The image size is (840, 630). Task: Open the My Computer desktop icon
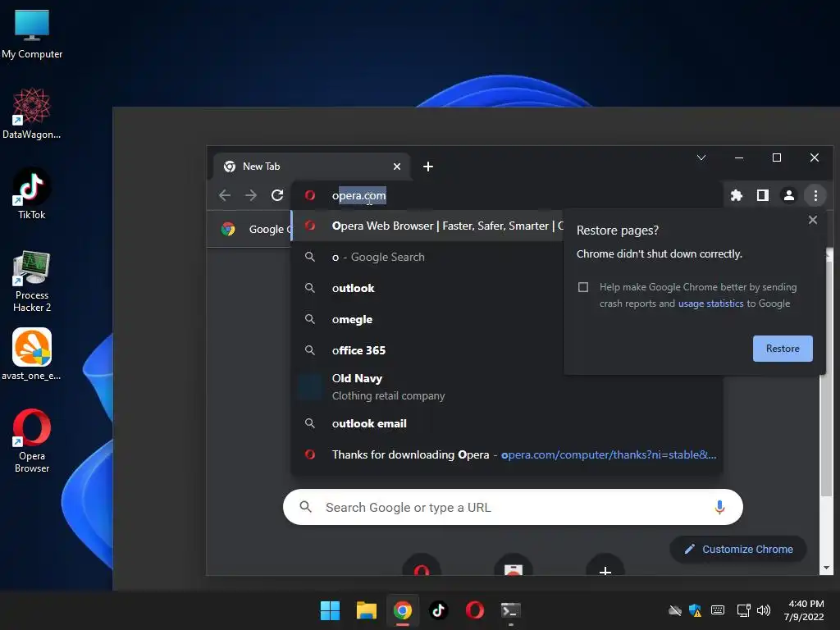[x=32, y=34]
